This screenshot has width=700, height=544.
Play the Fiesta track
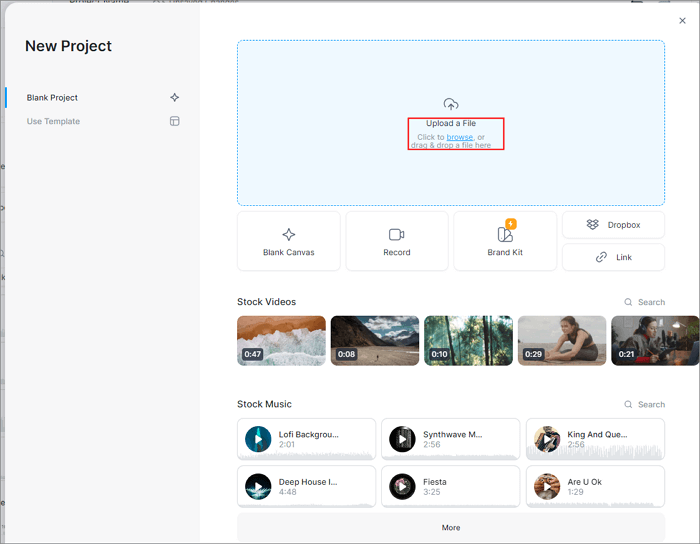pyautogui.click(x=402, y=486)
